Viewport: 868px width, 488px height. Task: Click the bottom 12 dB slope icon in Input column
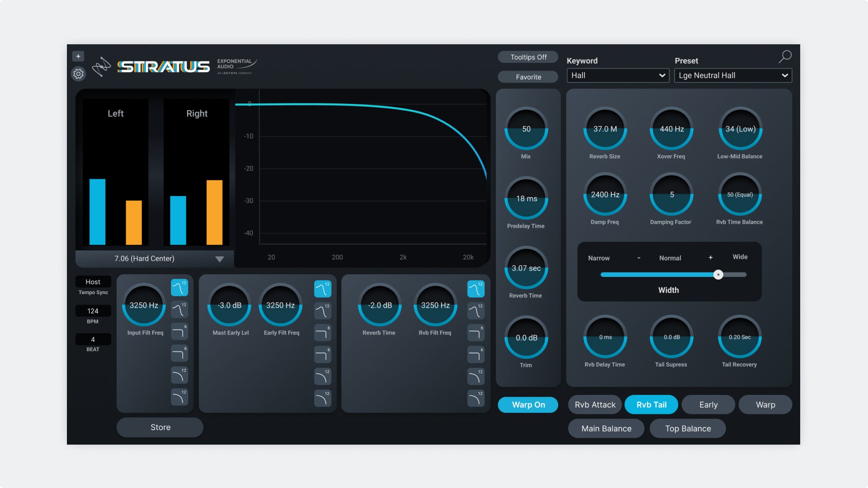tap(179, 398)
